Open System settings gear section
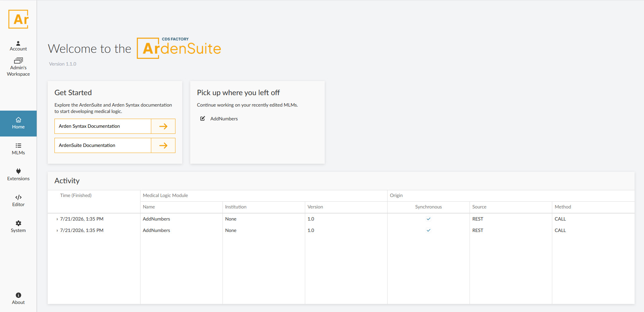Screen dimensions: 644x312 click(x=18, y=227)
